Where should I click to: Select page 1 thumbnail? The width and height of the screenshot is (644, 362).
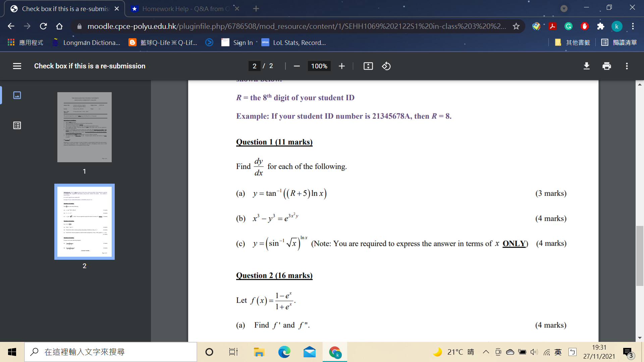coord(84,127)
